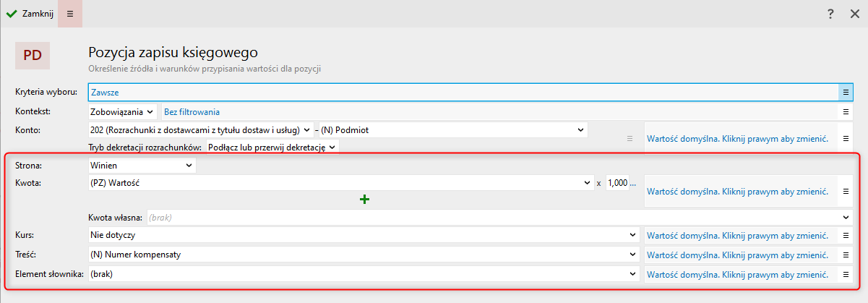Image resolution: width=868 pixels, height=303 pixels.
Task: Click the PD document type icon
Action: (x=33, y=55)
